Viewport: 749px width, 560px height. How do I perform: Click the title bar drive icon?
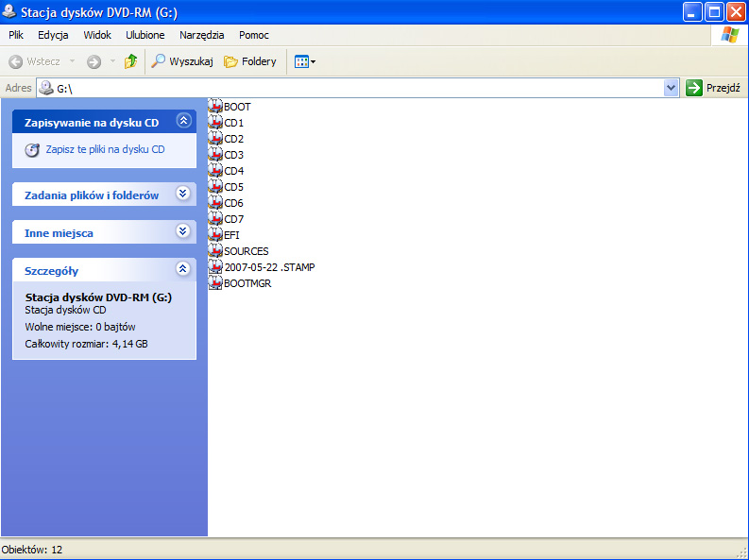click(9, 11)
